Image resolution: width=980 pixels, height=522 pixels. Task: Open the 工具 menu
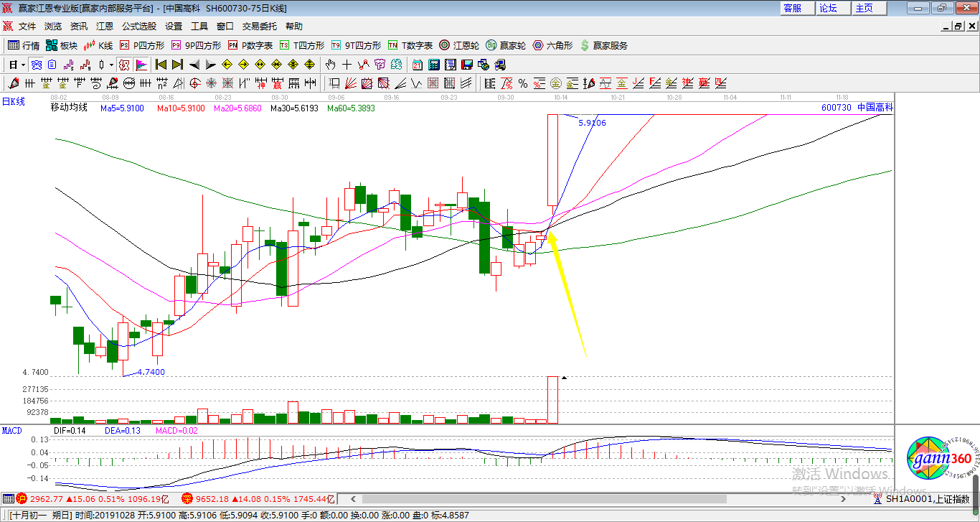point(199,26)
